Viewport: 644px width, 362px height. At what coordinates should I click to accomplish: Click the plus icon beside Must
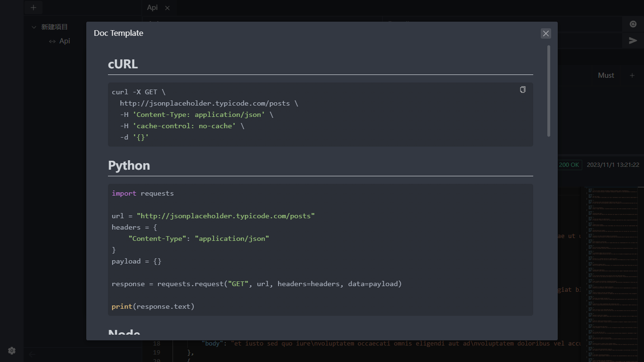[x=632, y=75]
